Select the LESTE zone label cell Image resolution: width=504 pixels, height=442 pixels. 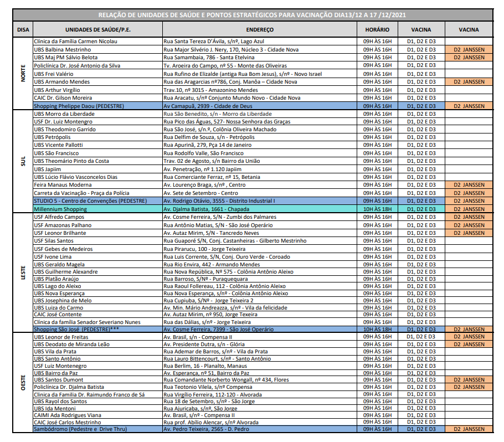[23, 273]
